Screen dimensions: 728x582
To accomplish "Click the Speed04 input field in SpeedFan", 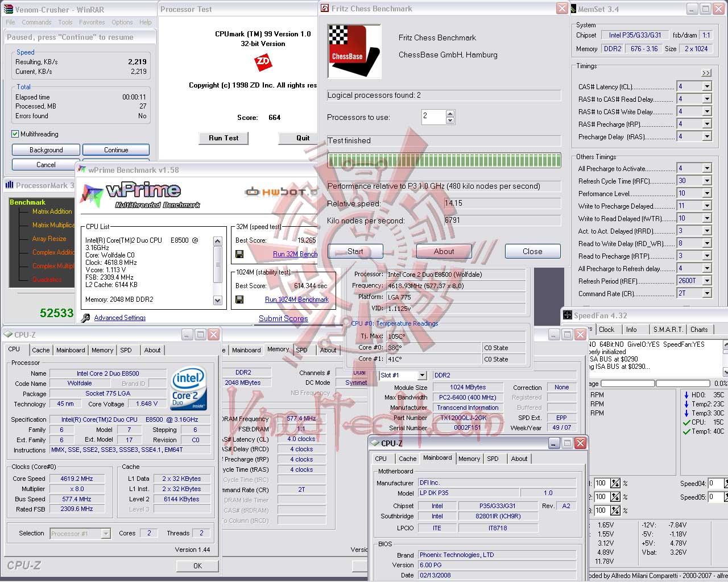I will [715, 484].
